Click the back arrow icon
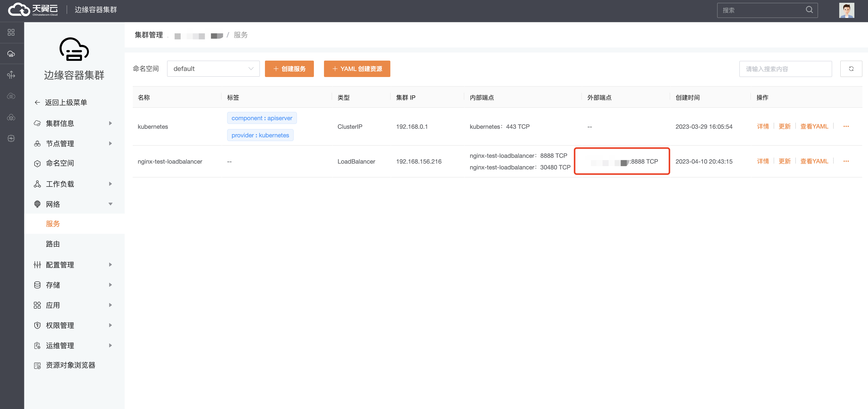 tap(37, 103)
